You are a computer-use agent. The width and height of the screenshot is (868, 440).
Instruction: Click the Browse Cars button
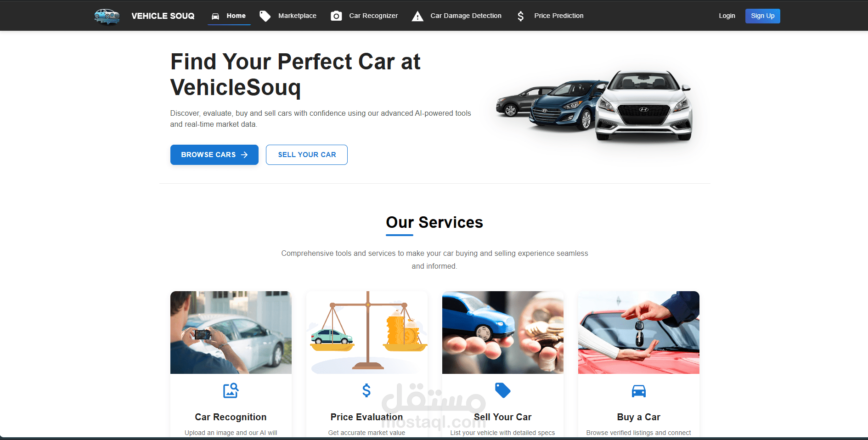pyautogui.click(x=214, y=155)
